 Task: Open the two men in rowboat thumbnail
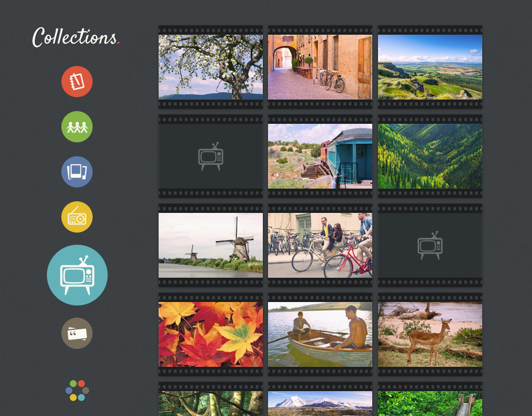tap(320, 334)
